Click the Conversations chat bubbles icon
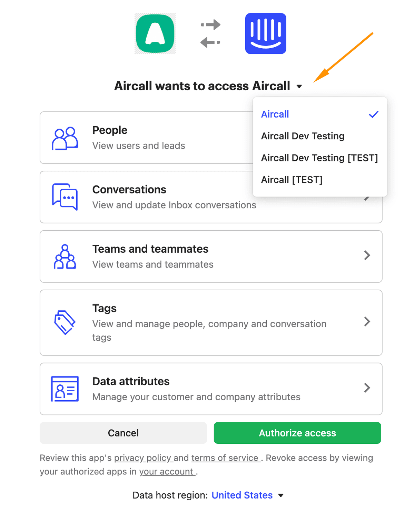 [x=65, y=197]
